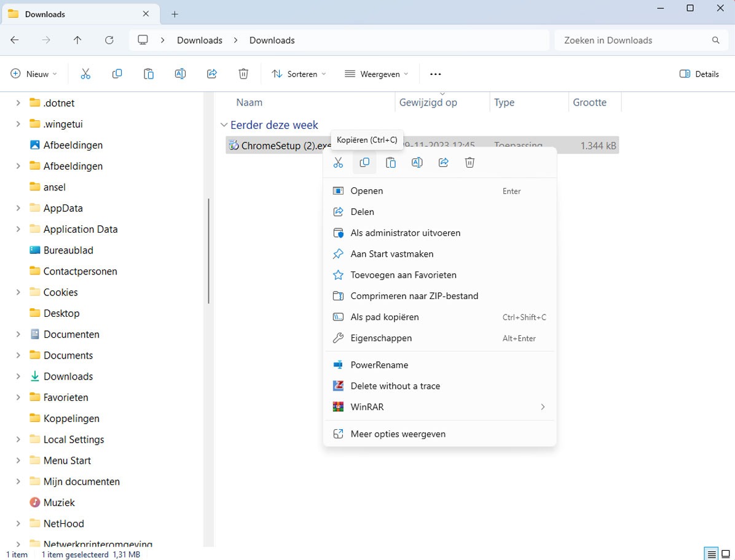
Task: Refresh the Downloads folder view
Action: click(x=109, y=41)
